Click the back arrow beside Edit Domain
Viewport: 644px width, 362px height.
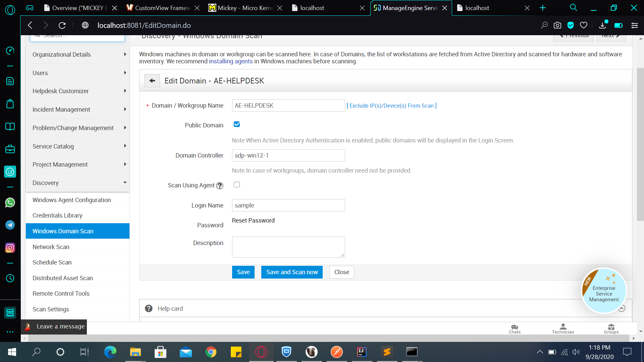tap(152, 81)
